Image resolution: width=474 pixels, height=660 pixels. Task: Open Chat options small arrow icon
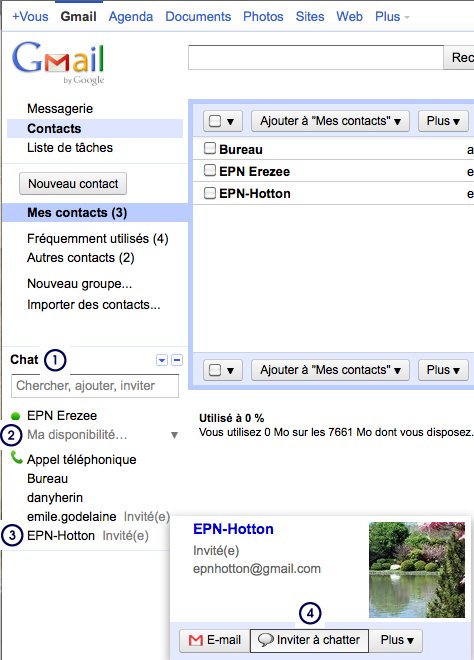click(x=162, y=360)
